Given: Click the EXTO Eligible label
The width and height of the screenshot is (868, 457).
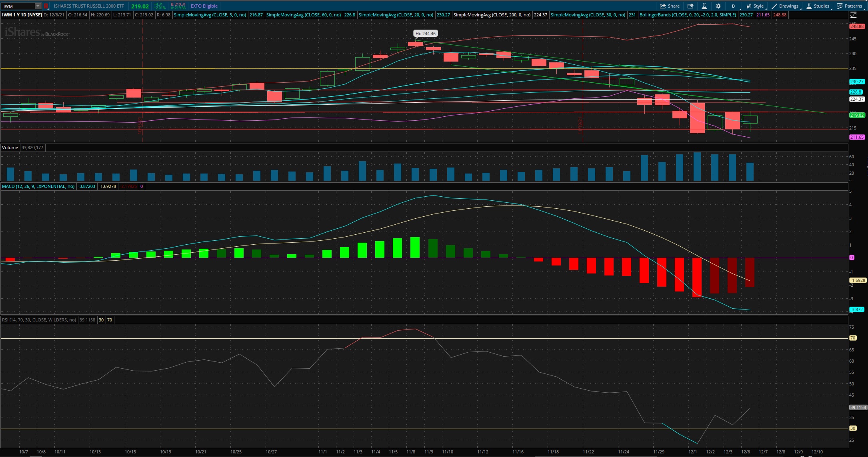Looking at the screenshot, I should 204,6.
